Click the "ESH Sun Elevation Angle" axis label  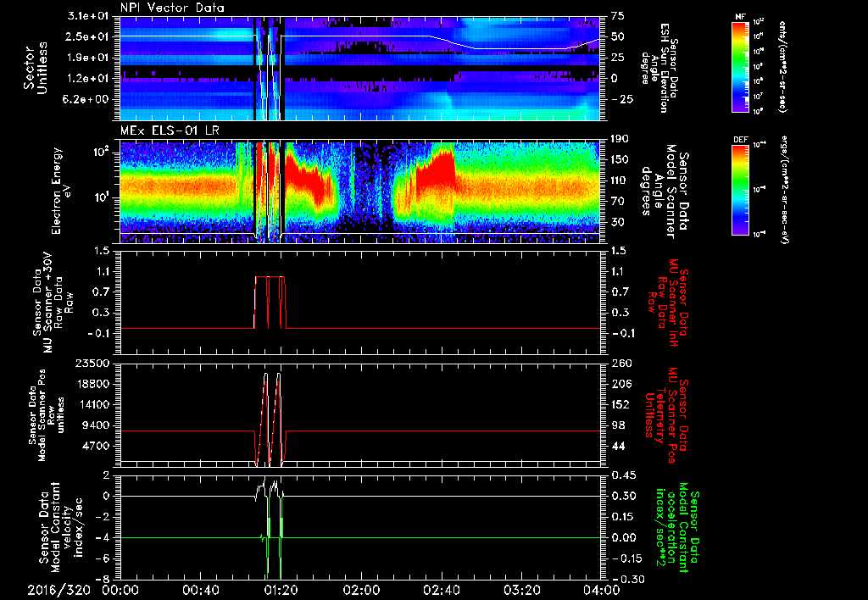point(660,68)
